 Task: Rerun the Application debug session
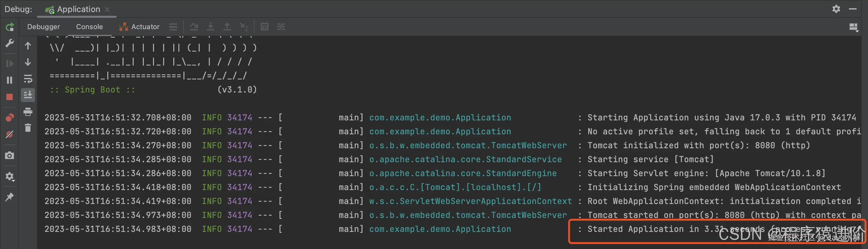click(10, 27)
